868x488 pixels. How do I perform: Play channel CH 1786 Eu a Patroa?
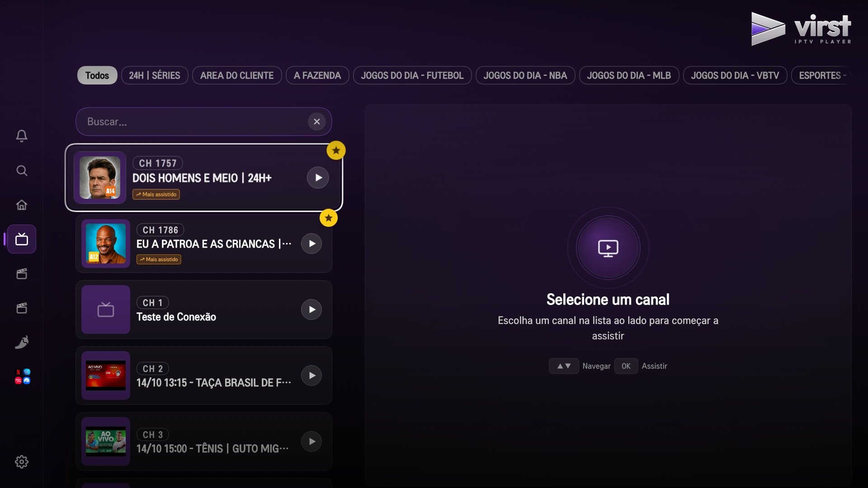click(311, 244)
